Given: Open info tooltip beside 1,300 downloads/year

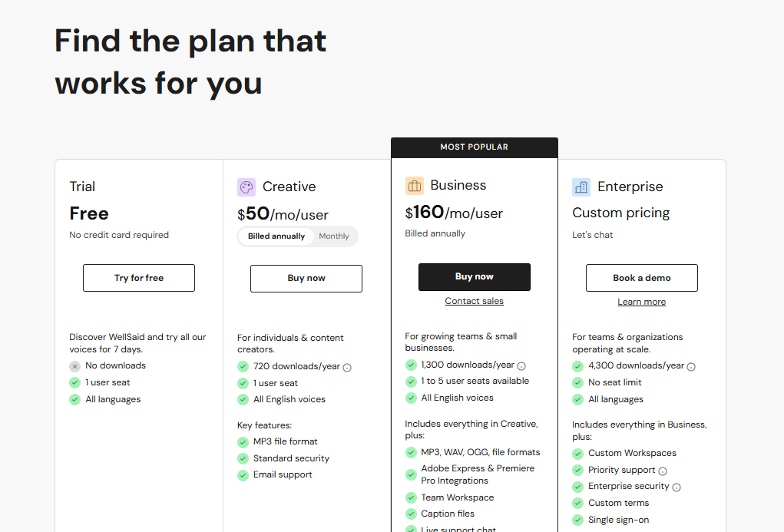Looking at the screenshot, I should click(521, 365).
